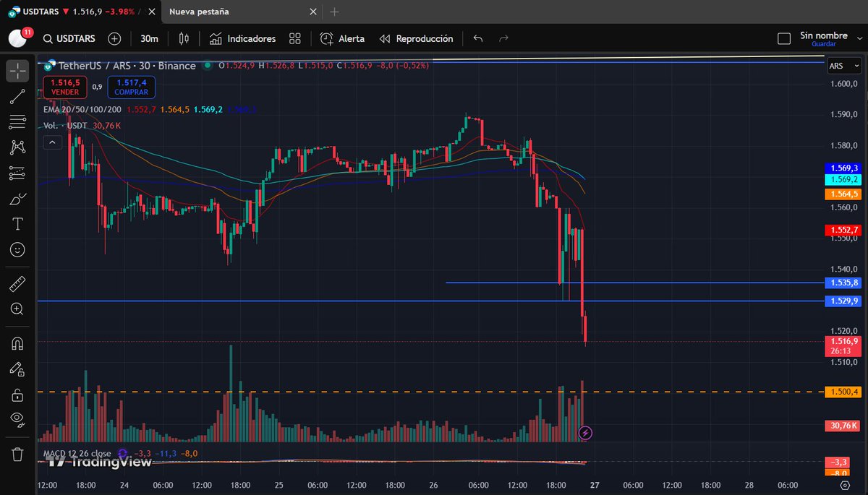Select the crosshair cursor tool
This screenshot has width=868, height=495.
17,71
